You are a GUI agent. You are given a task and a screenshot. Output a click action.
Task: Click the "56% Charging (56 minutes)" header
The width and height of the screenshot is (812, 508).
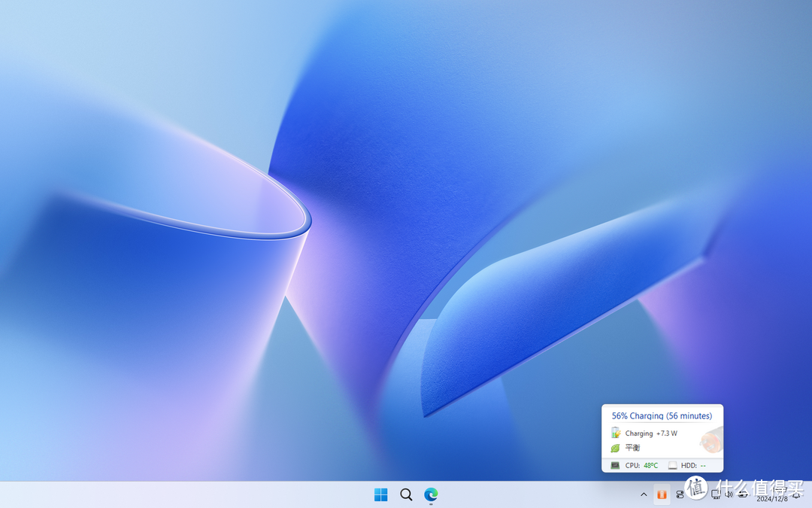[662, 415]
